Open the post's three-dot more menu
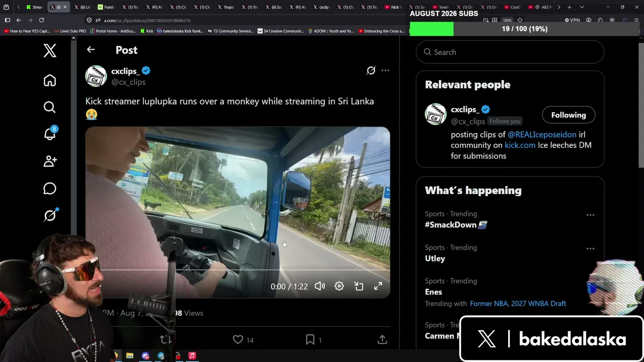644x362 pixels. pyautogui.click(x=385, y=70)
